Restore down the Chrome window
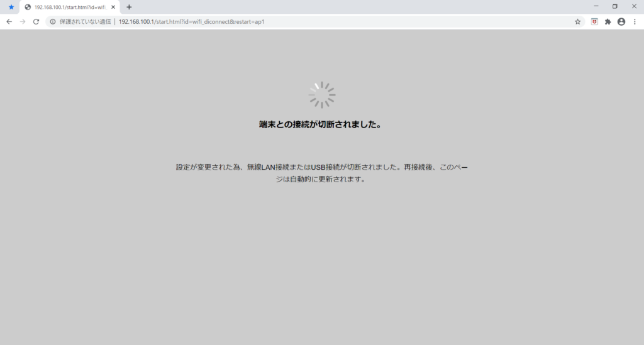 [x=615, y=6]
